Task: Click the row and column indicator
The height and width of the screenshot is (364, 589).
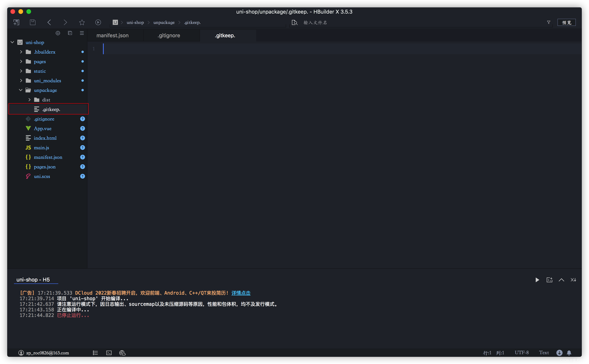Action: click(x=494, y=353)
